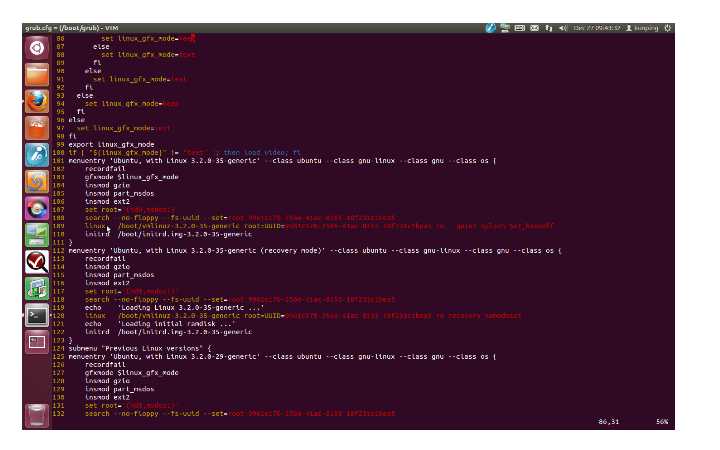Open the Workspace Switcher in the launcher
The width and height of the screenshot is (720, 450).
[x=37, y=342]
